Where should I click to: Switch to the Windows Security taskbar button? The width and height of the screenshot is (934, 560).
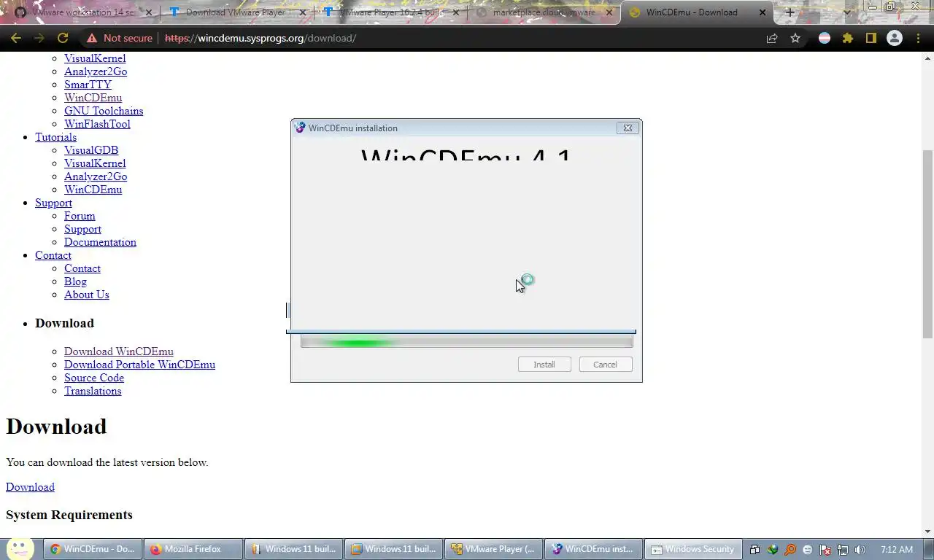pos(693,549)
